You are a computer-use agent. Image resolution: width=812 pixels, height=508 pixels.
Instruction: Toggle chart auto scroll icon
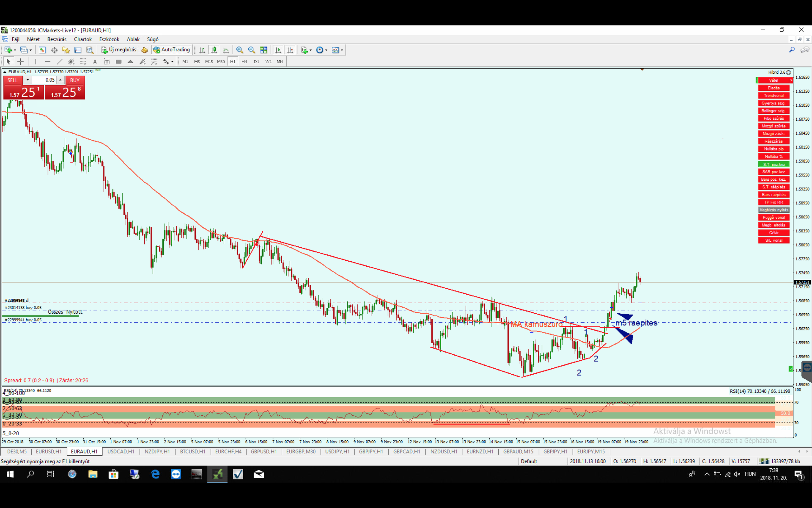point(278,50)
